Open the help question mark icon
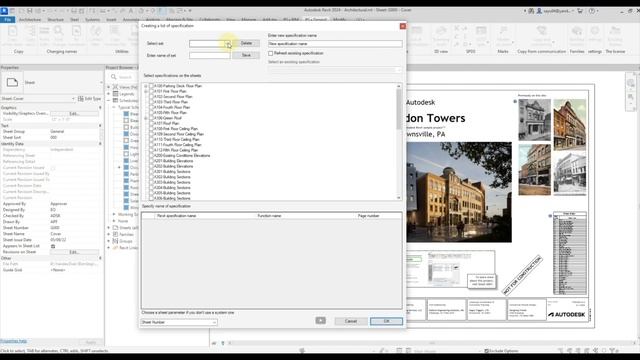 pos(592,11)
